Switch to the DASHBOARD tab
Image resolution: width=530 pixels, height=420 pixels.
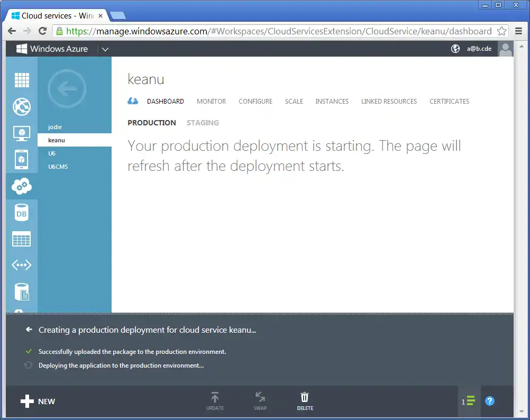pyautogui.click(x=165, y=102)
